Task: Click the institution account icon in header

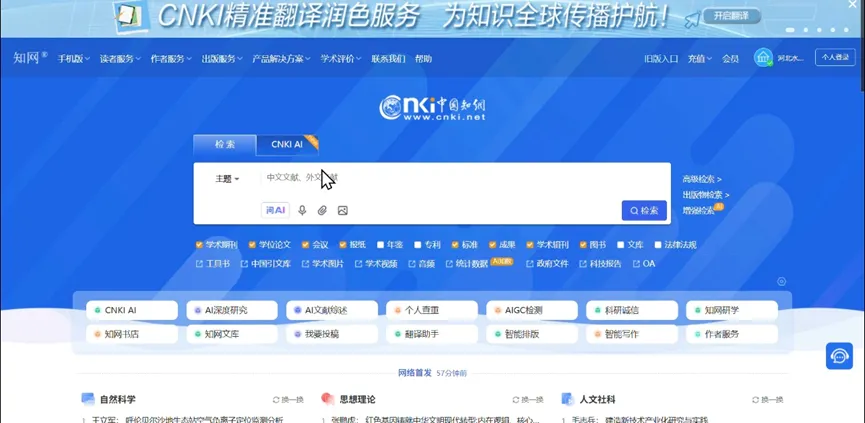Action: point(763,58)
